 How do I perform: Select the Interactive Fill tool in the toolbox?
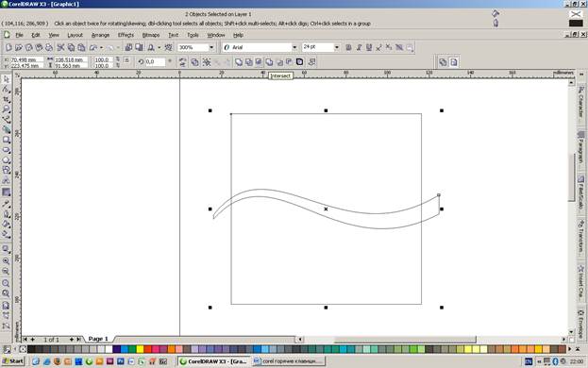tap(6, 234)
